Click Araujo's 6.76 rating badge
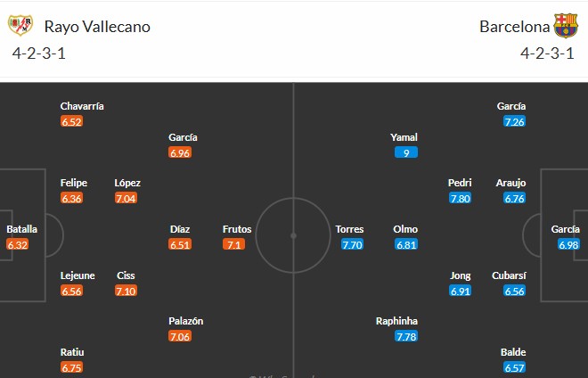This screenshot has height=378, width=588. (514, 198)
